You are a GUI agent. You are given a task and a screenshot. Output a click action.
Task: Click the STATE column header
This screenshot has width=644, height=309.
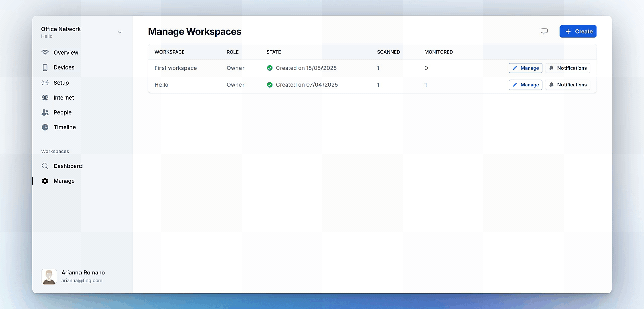[x=274, y=52]
